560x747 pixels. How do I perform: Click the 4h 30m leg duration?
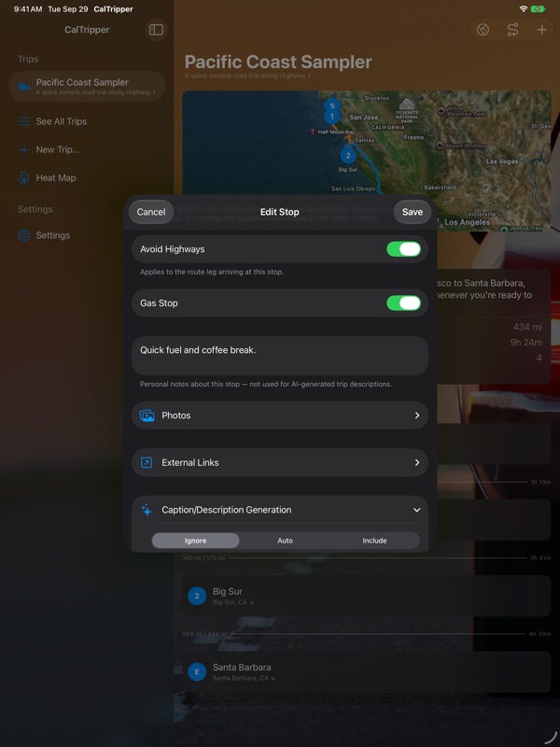click(x=540, y=634)
